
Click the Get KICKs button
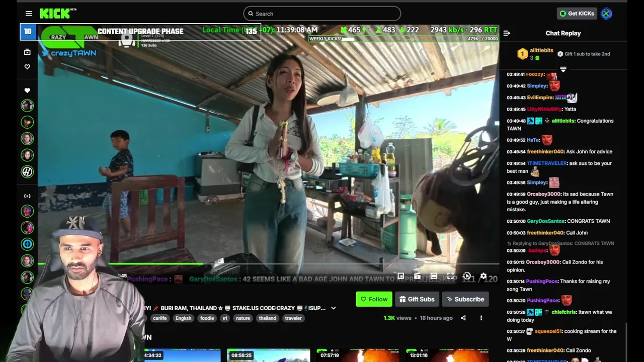click(x=577, y=14)
